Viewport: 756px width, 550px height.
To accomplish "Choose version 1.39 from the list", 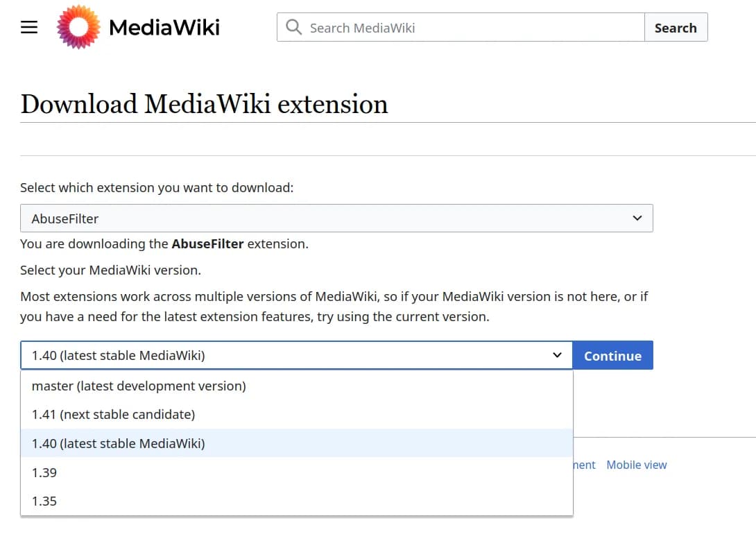I will tap(44, 472).
